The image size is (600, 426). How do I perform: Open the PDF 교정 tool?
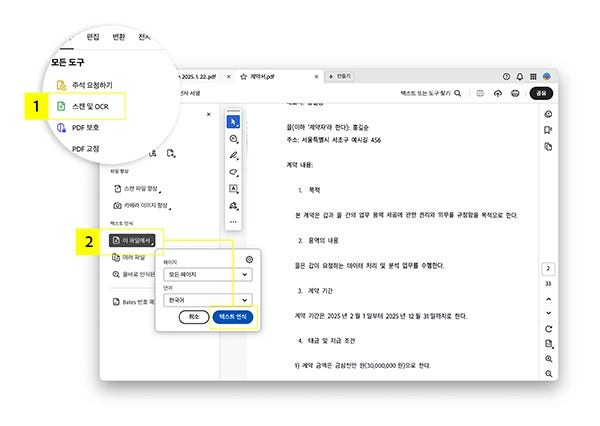(x=86, y=149)
